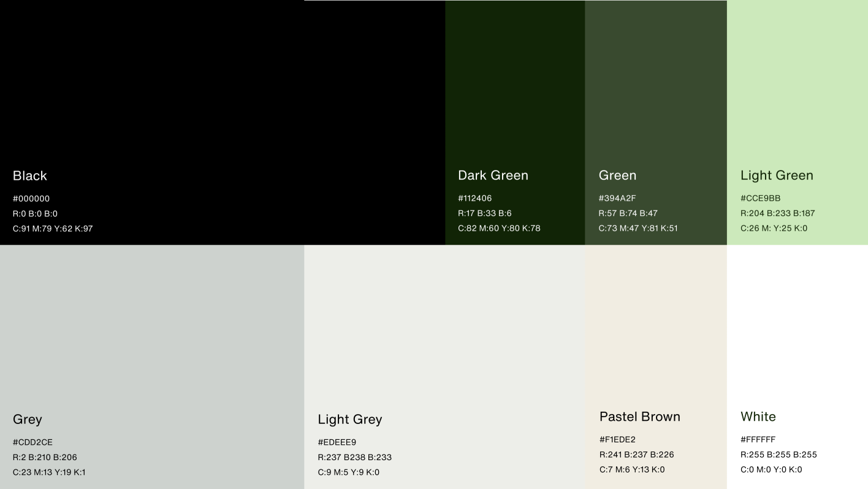Pick the Green color swatch
Screen dimensions: 868x489
[656, 92]
